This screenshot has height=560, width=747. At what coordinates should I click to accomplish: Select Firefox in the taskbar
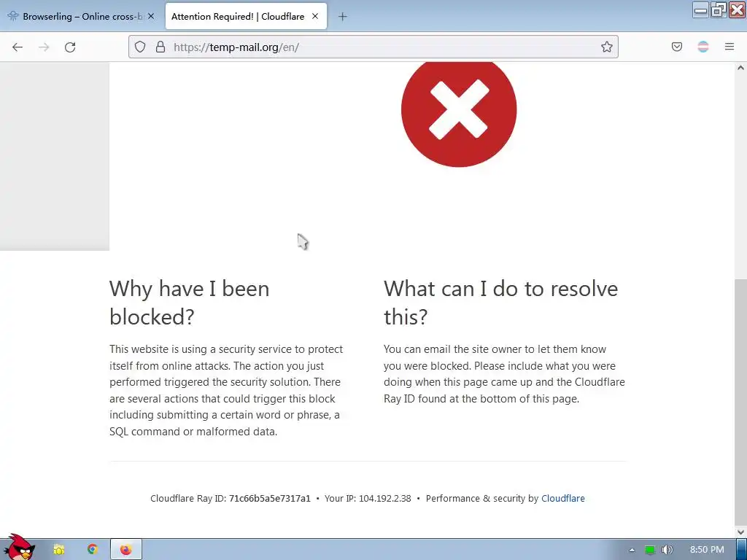(126, 550)
